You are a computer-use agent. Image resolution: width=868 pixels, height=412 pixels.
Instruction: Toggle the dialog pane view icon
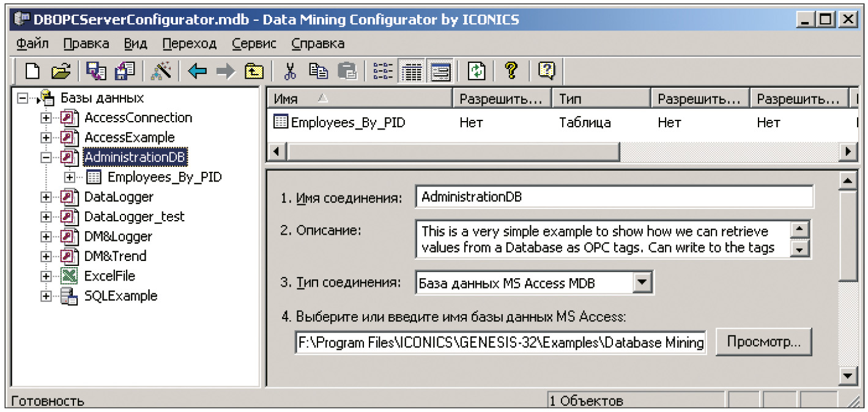(440, 72)
